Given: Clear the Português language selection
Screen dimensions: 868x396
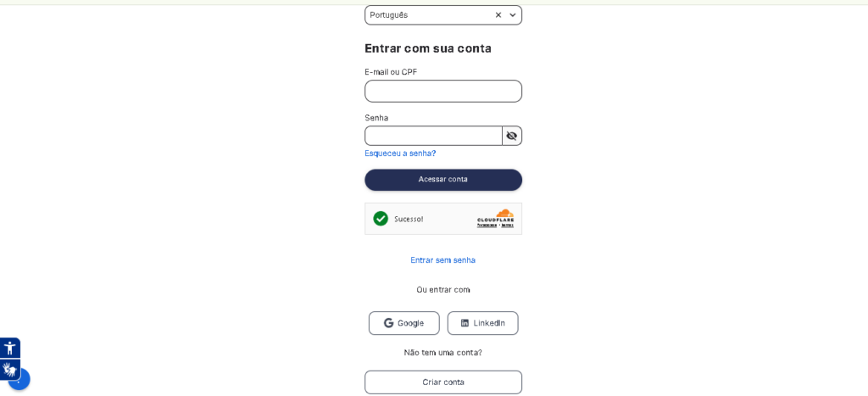Looking at the screenshot, I should (x=498, y=15).
